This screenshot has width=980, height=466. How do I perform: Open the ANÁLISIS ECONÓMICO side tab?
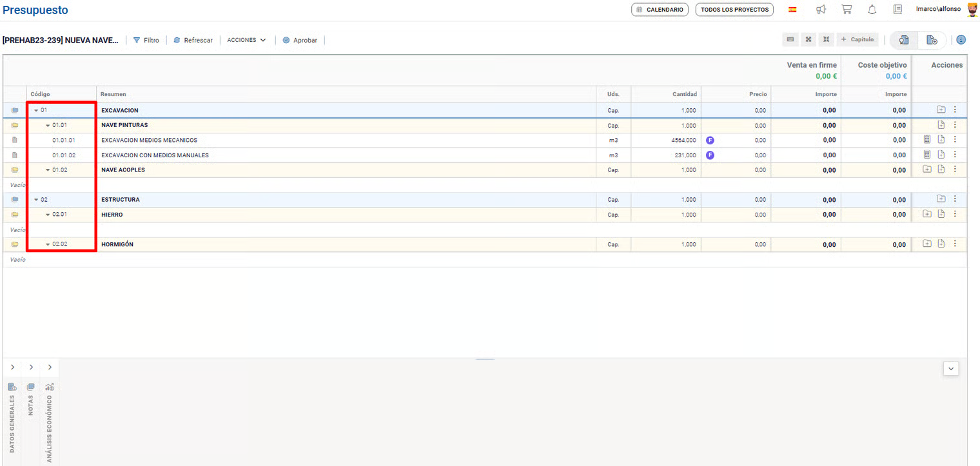50,420
